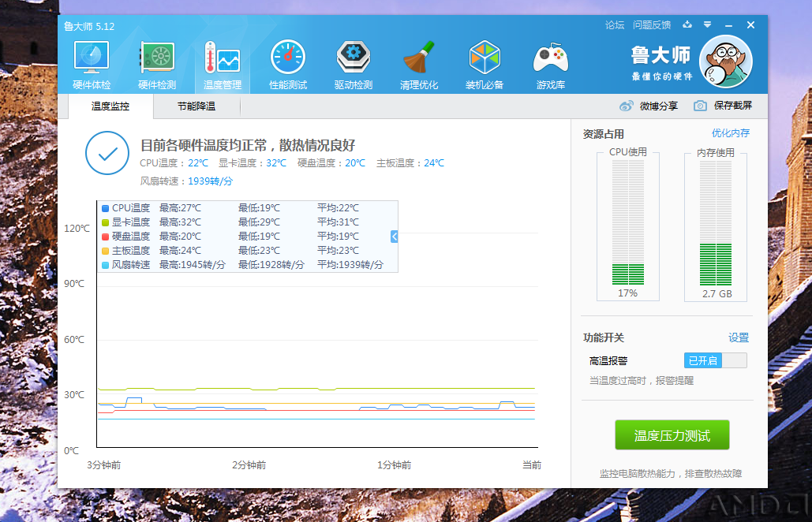Click the green 显卡温度 legend swatch
Image resolution: width=812 pixels, height=522 pixels.
click(x=105, y=222)
